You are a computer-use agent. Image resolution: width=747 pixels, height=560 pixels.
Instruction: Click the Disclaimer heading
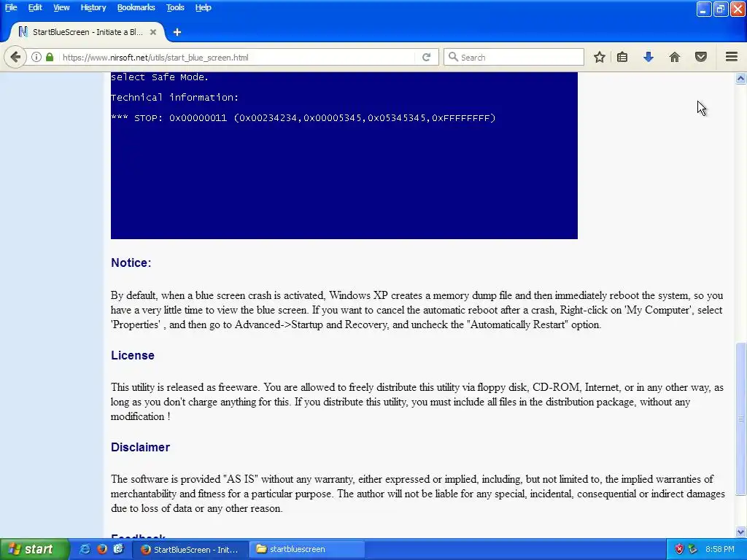click(140, 447)
